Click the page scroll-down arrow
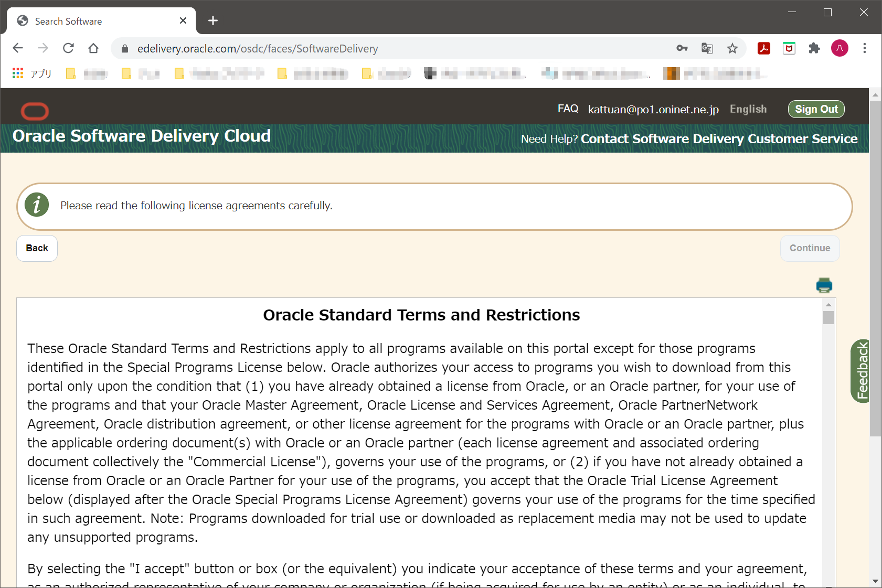Screen dimensions: 882x588 pyautogui.click(x=875, y=581)
